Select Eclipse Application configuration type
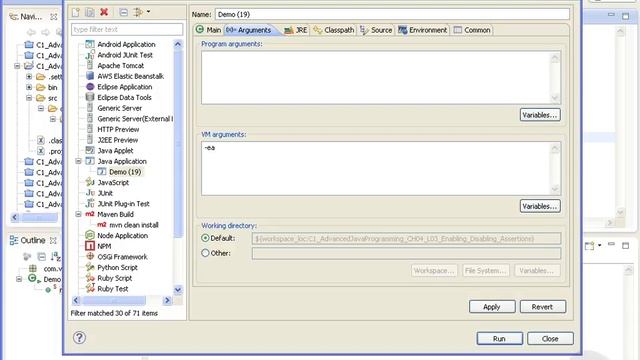The image size is (640, 360). tap(124, 87)
